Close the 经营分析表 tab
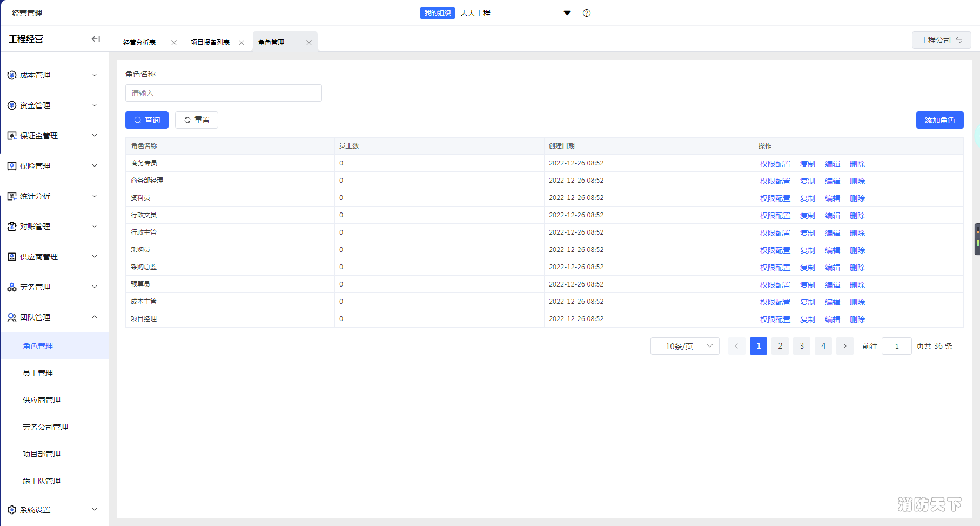 tap(174, 43)
